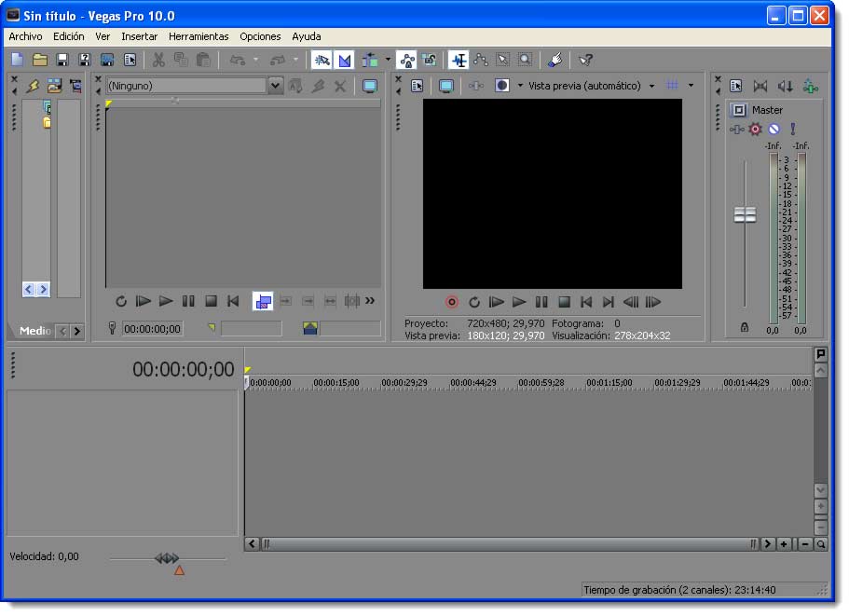Viewport: 849px width, 616px height.
Task: Click the red Record button under the preview
Action: (452, 302)
